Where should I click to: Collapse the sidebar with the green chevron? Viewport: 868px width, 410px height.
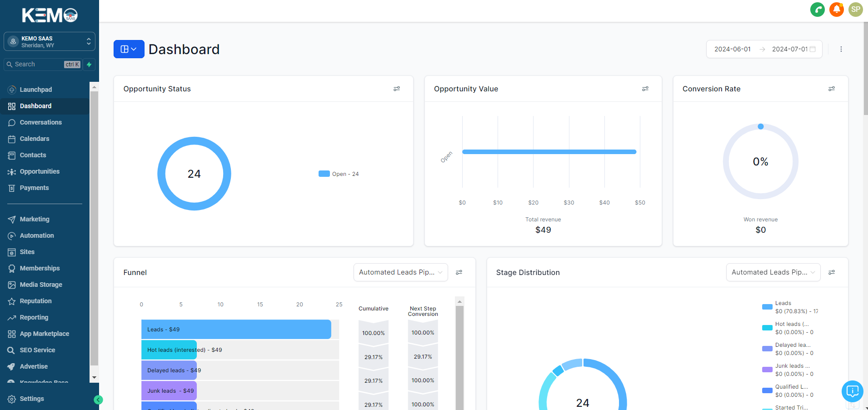coord(98,400)
